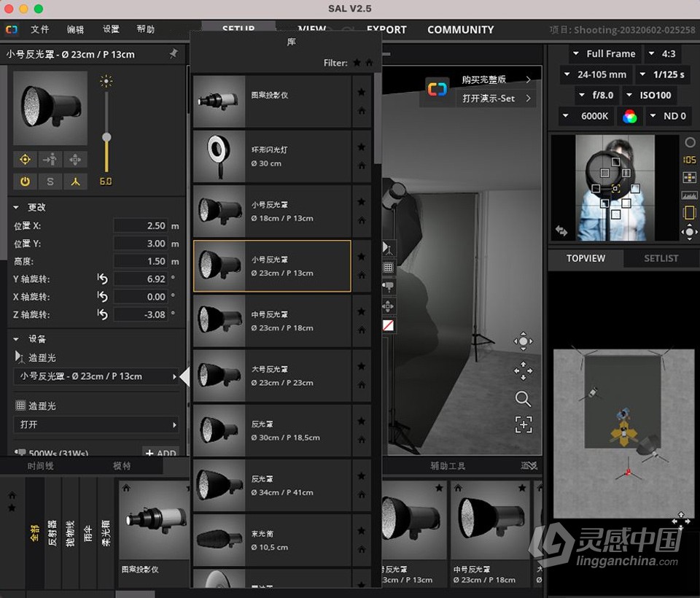This screenshot has width=700, height=598.
Task: Open the white balance color wheel
Action: [x=630, y=116]
